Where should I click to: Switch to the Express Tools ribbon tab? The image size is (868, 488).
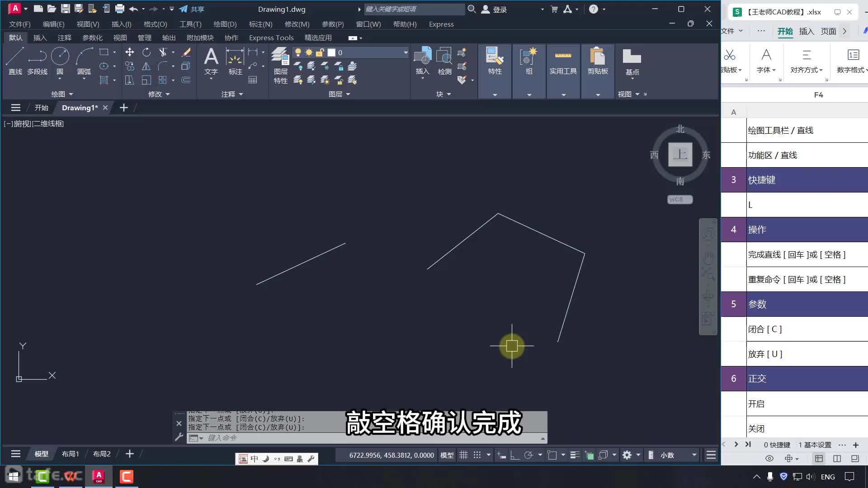tap(271, 38)
